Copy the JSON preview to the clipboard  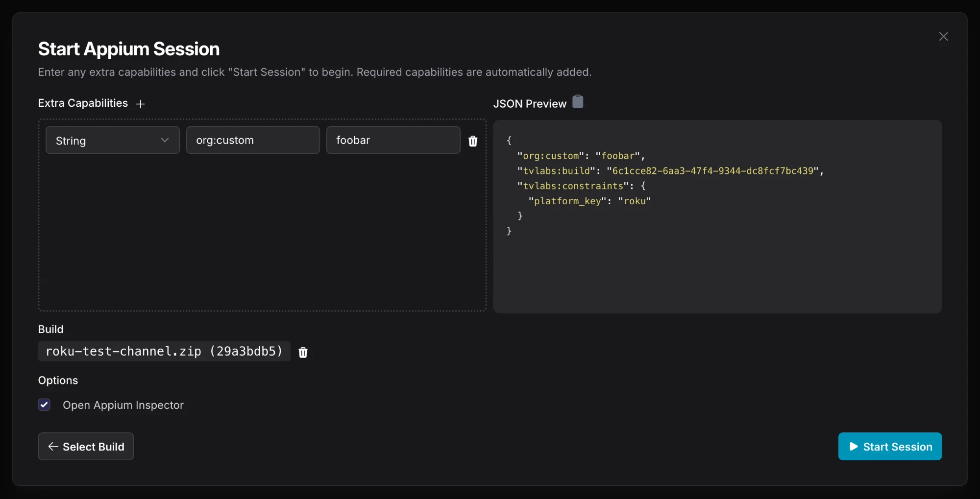coord(578,102)
